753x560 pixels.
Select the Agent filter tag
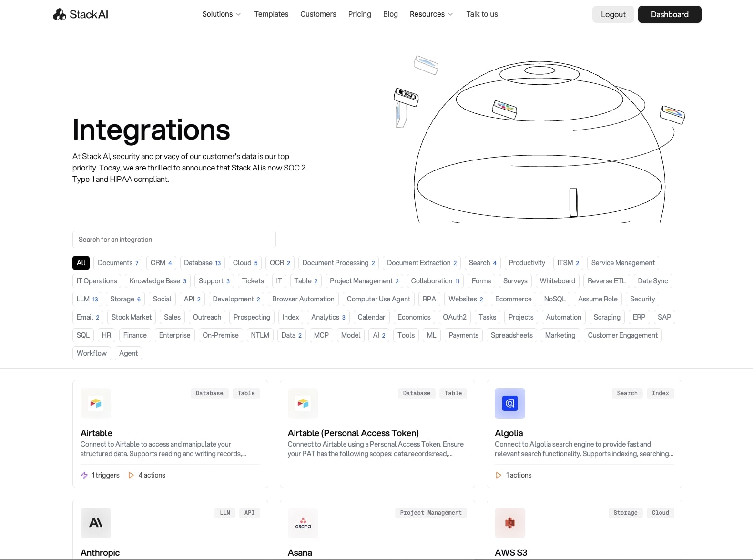[128, 353]
